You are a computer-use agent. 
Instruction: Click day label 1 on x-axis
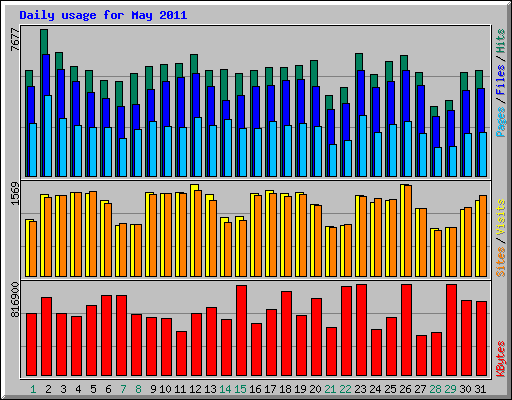pyautogui.click(x=33, y=389)
